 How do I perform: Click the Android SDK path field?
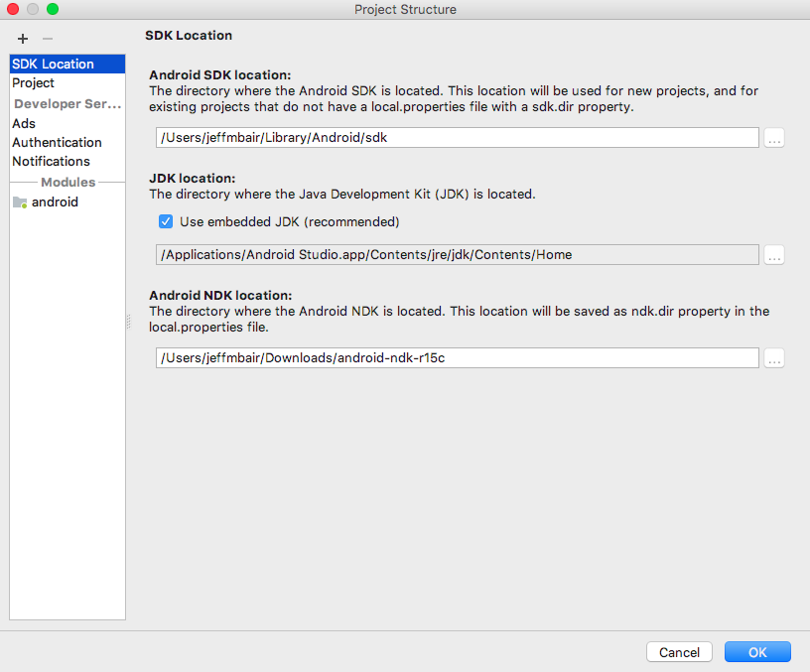(458, 138)
